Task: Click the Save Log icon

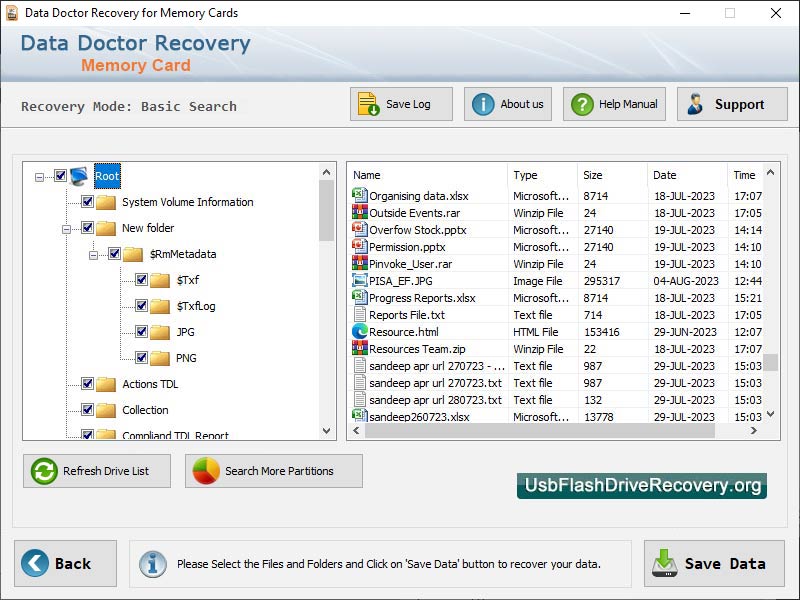Action: point(365,103)
